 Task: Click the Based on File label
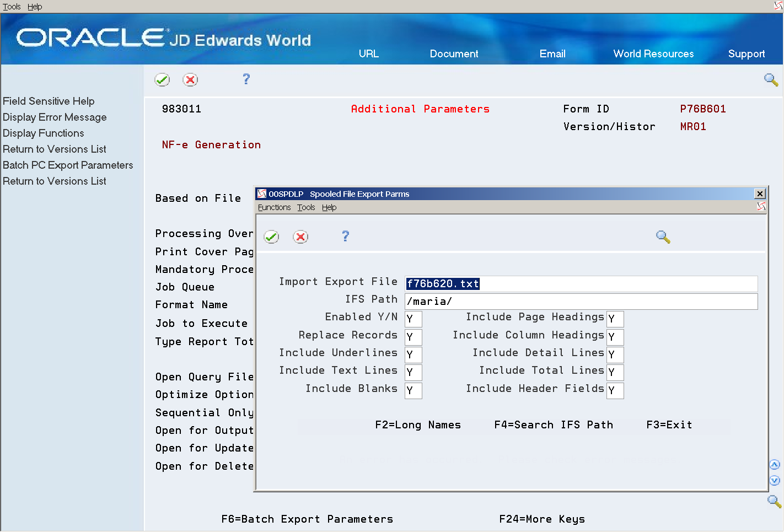tap(198, 198)
